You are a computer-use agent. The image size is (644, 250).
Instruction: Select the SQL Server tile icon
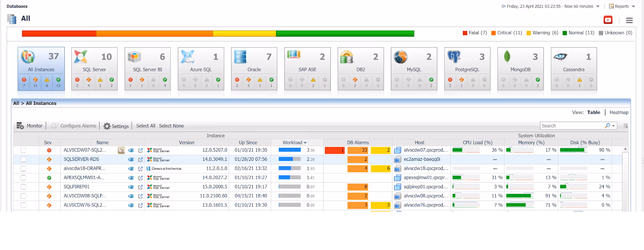pos(80,57)
